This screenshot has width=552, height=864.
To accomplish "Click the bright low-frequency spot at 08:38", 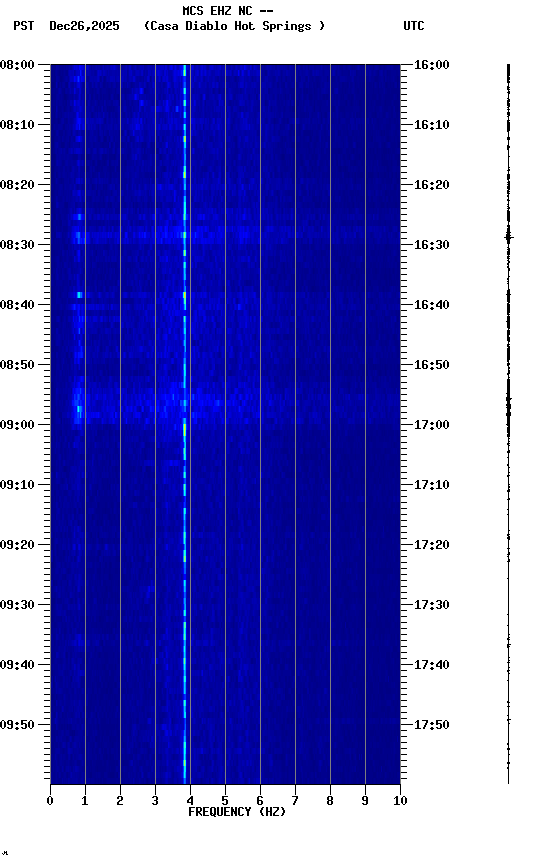I will (79, 295).
